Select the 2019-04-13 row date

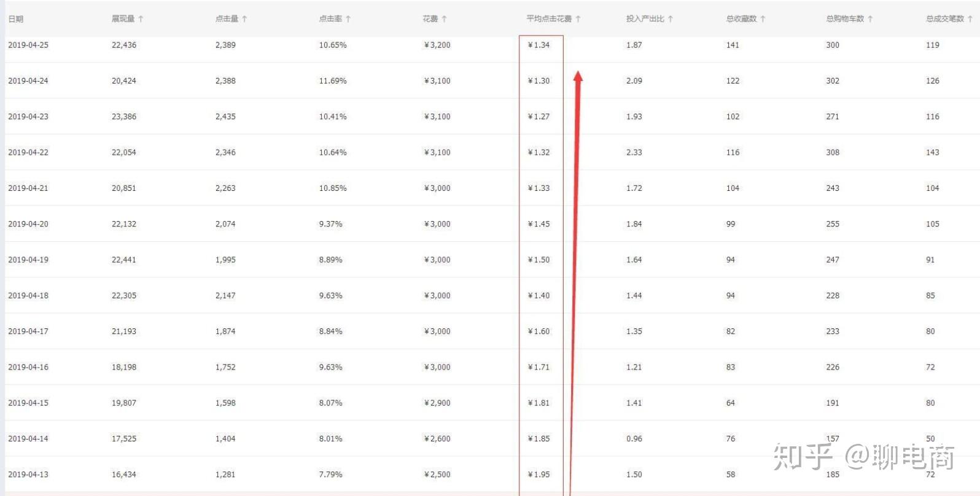click(x=28, y=475)
